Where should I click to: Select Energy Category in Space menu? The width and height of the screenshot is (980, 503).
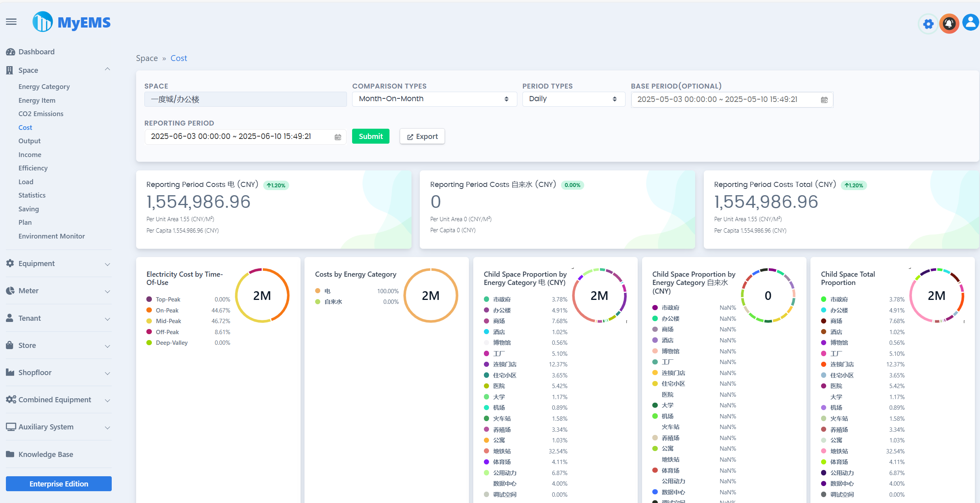[x=44, y=87]
